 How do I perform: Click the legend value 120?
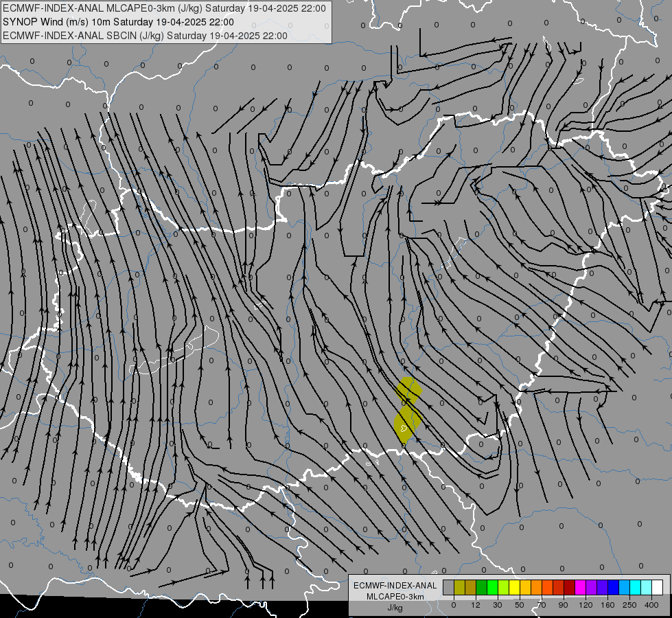pyautogui.click(x=586, y=605)
